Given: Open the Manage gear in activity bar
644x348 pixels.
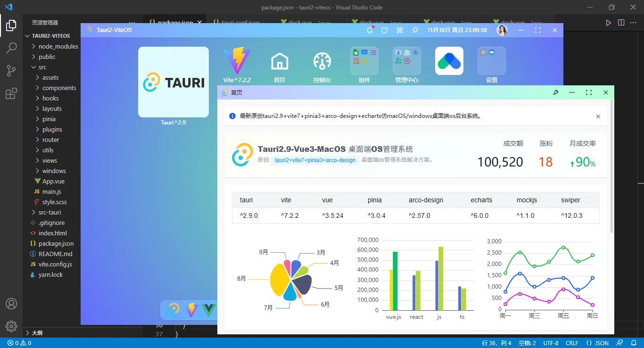Looking at the screenshot, I should click(x=11, y=326).
